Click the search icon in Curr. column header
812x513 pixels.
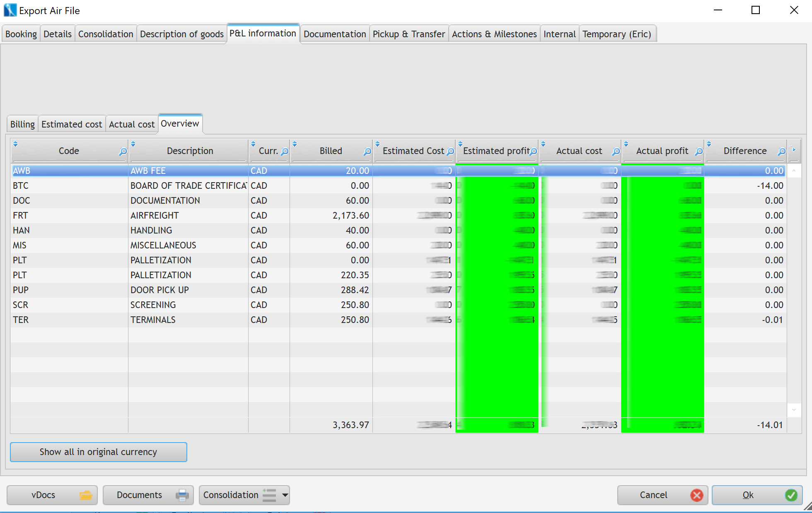tap(285, 152)
